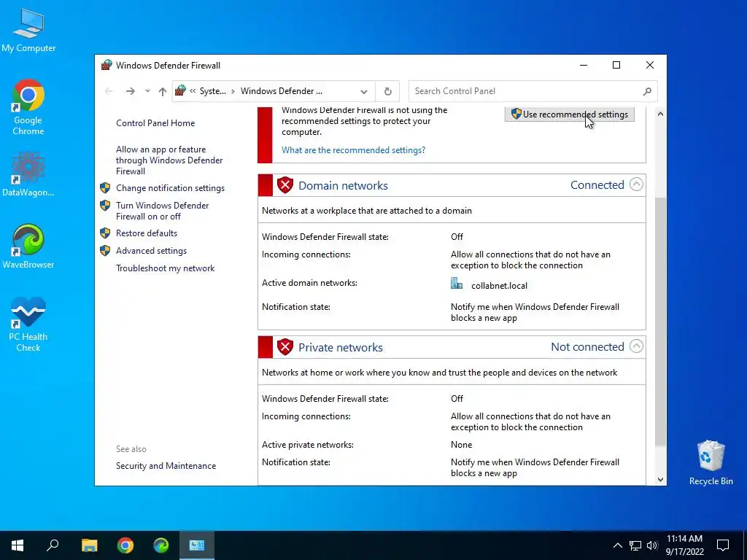Click the red shield beside Domain networks
The width and height of the screenshot is (747, 560).
(x=285, y=185)
